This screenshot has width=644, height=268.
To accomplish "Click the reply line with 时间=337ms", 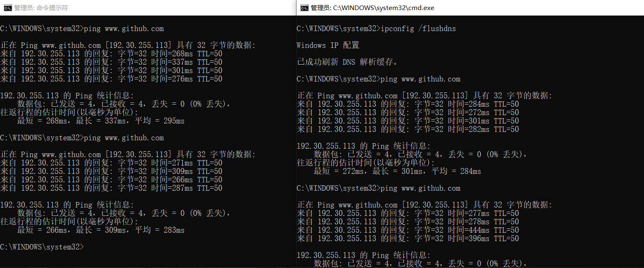I will 111,62.
